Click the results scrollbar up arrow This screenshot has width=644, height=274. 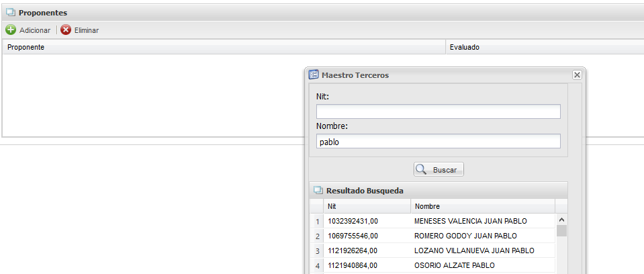561,219
